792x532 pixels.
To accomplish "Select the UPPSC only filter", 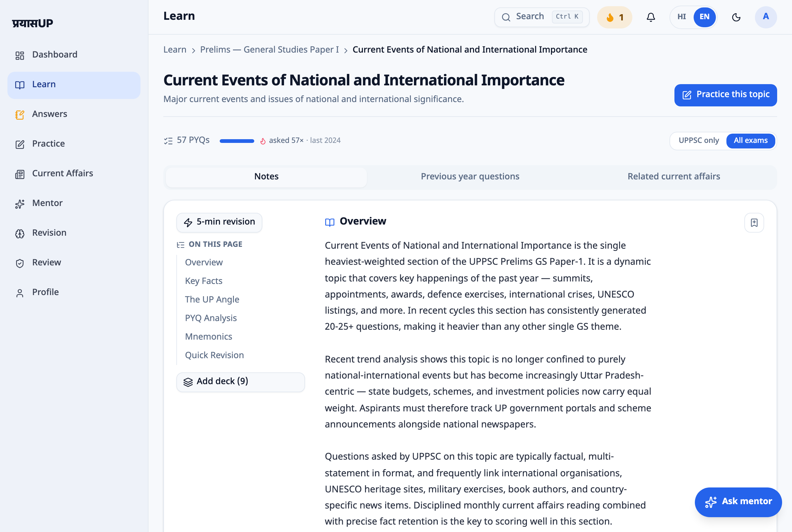I will point(698,140).
